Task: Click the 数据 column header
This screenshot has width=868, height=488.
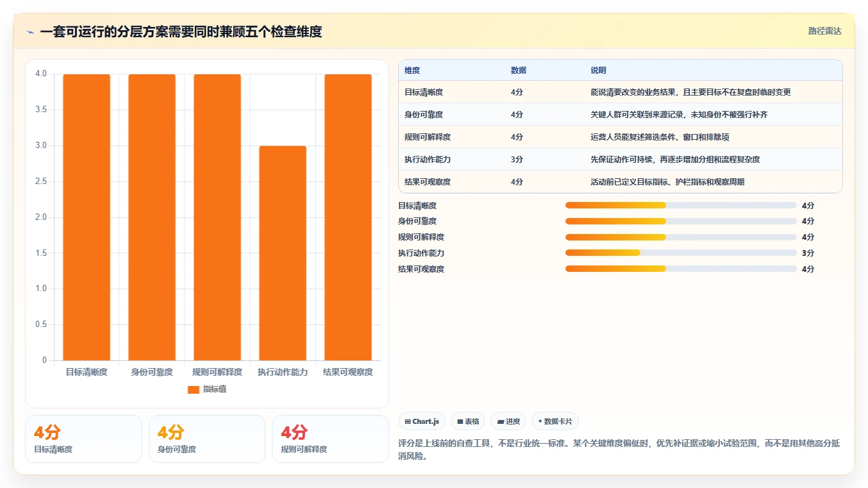Action: tap(519, 71)
